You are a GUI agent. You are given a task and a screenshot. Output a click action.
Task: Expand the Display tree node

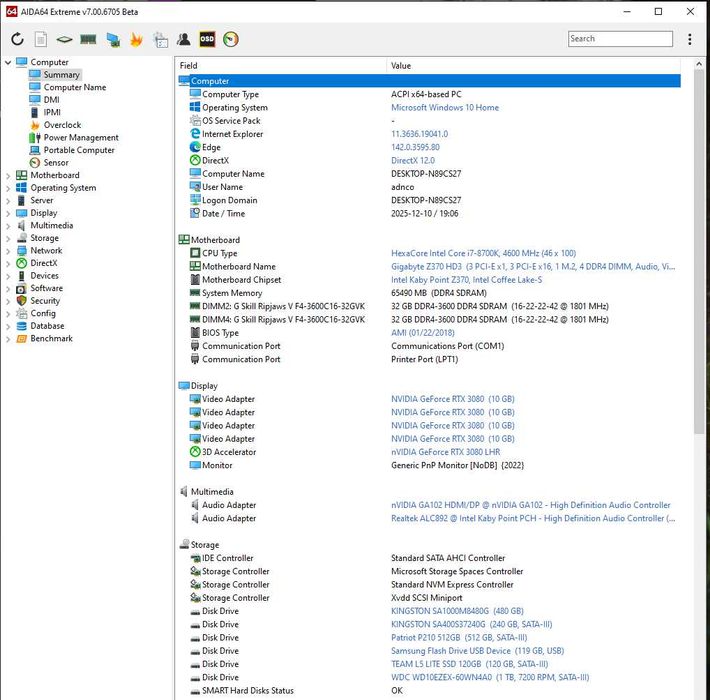[x=8, y=213]
